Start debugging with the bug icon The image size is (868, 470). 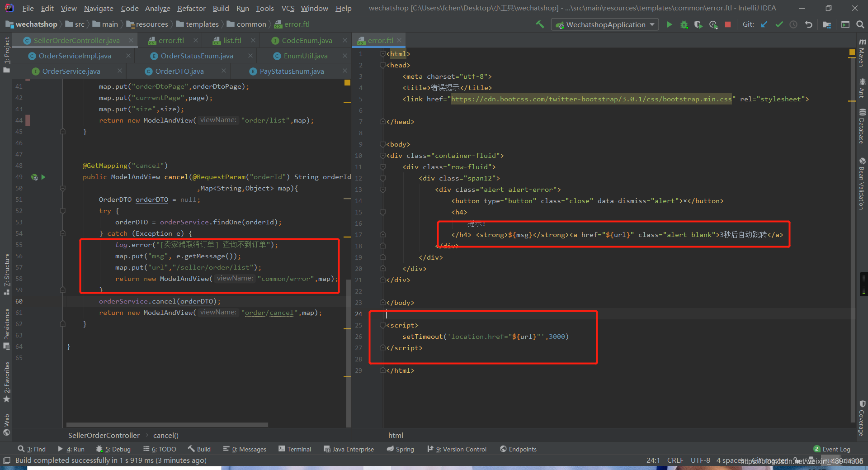[684, 24]
